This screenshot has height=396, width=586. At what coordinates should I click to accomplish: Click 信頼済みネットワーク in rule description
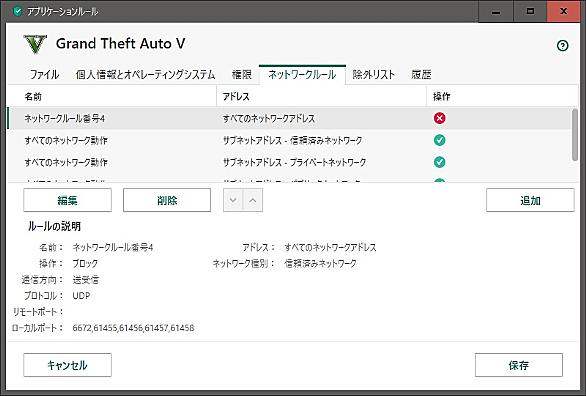[x=320, y=263]
